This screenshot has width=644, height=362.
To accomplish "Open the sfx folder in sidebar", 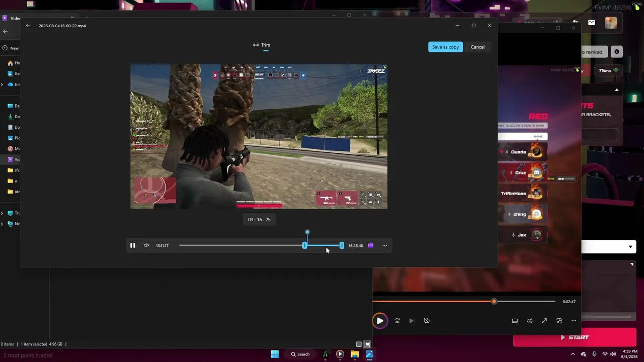I will pos(14,170).
